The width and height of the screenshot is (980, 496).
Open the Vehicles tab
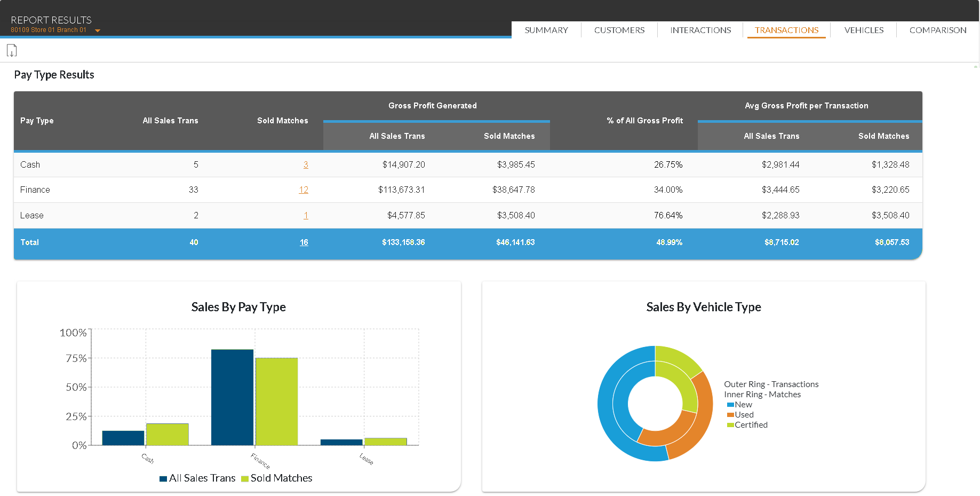[x=863, y=30]
